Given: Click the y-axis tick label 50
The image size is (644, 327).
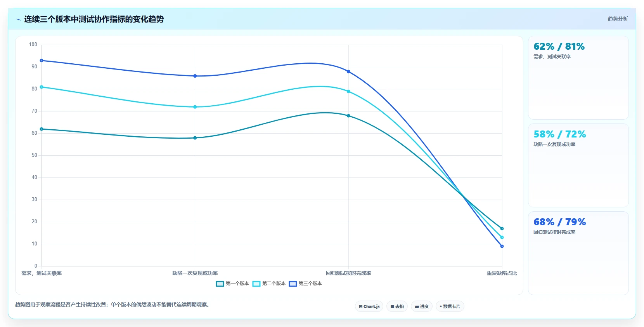Looking at the screenshot, I should point(35,155).
